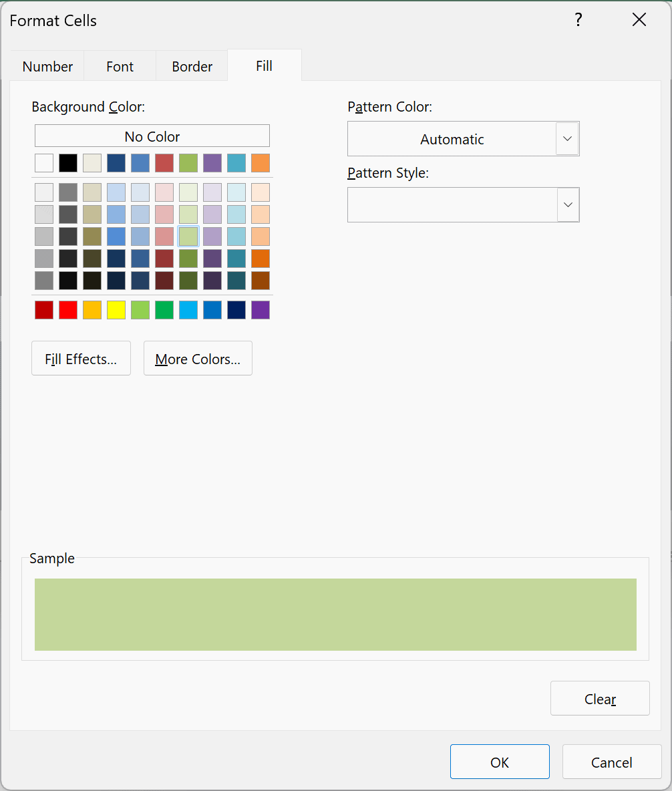Choose the darkest maroon theme swatch

click(x=164, y=281)
